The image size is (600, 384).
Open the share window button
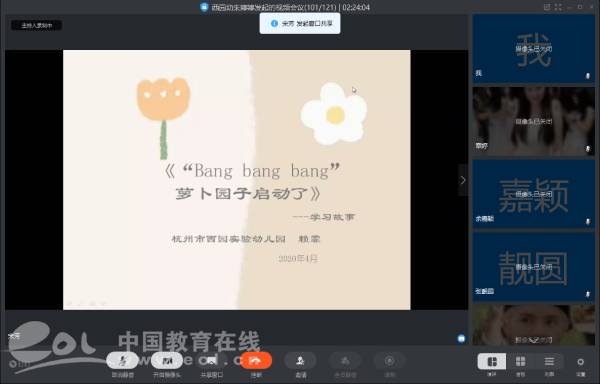pyautogui.click(x=211, y=361)
